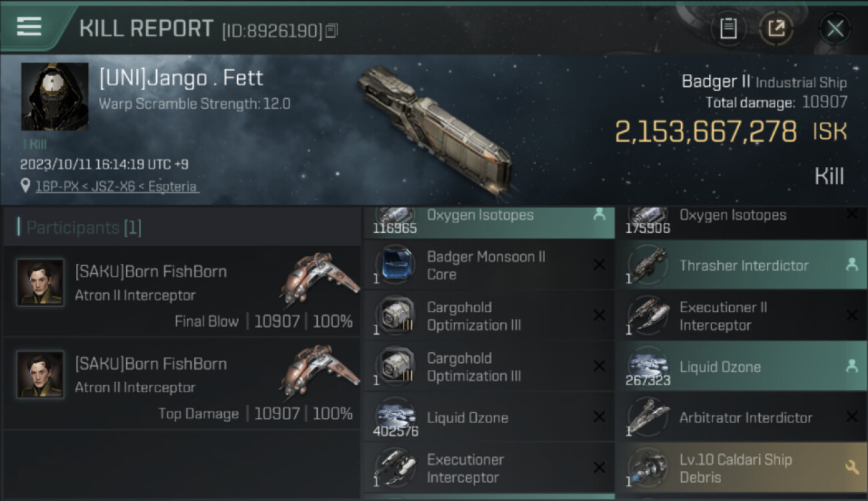The width and height of the screenshot is (868, 501).
Task: Click the wrench icon on Caldari Ship Debris
Action: click(x=852, y=468)
